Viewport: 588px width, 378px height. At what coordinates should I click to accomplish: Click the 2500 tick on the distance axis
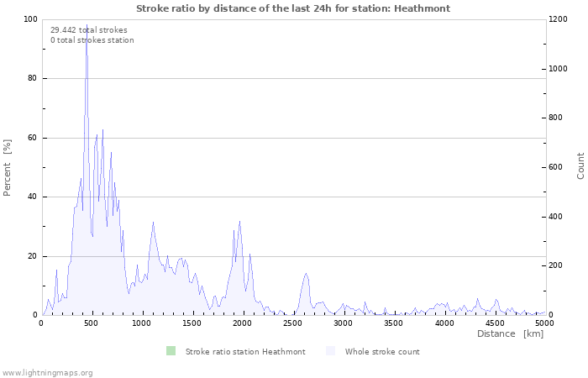[x=293, y=323]
